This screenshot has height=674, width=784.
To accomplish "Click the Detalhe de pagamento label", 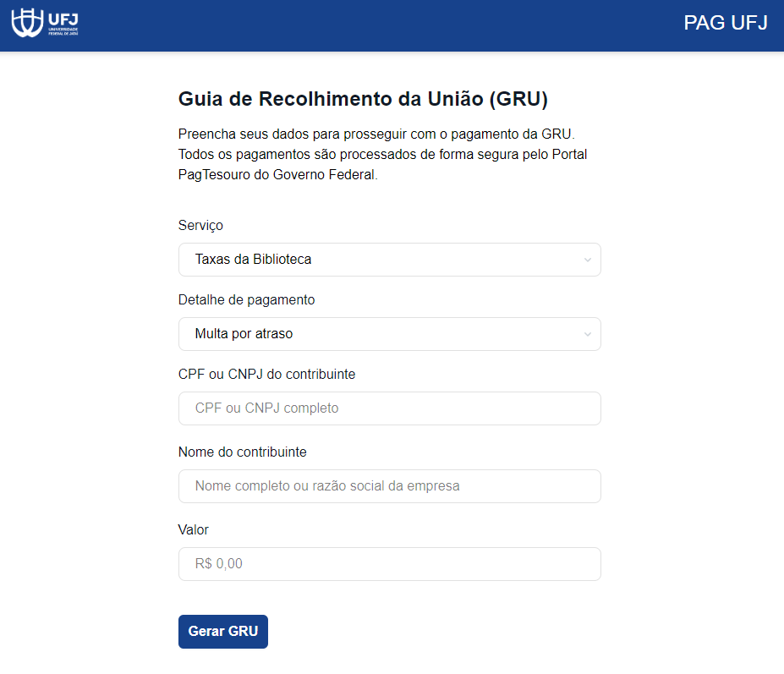I will click(246, 299).
